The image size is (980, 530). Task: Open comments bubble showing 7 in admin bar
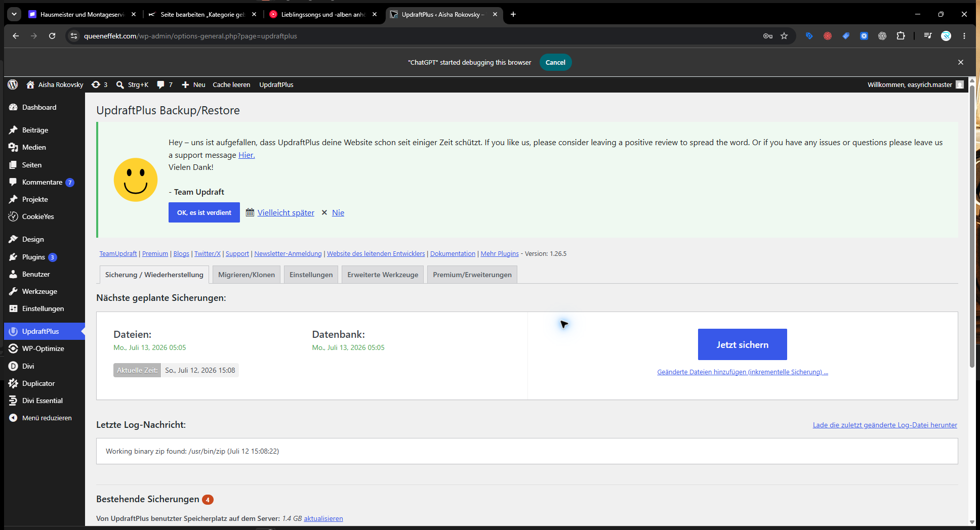(165, 84)
